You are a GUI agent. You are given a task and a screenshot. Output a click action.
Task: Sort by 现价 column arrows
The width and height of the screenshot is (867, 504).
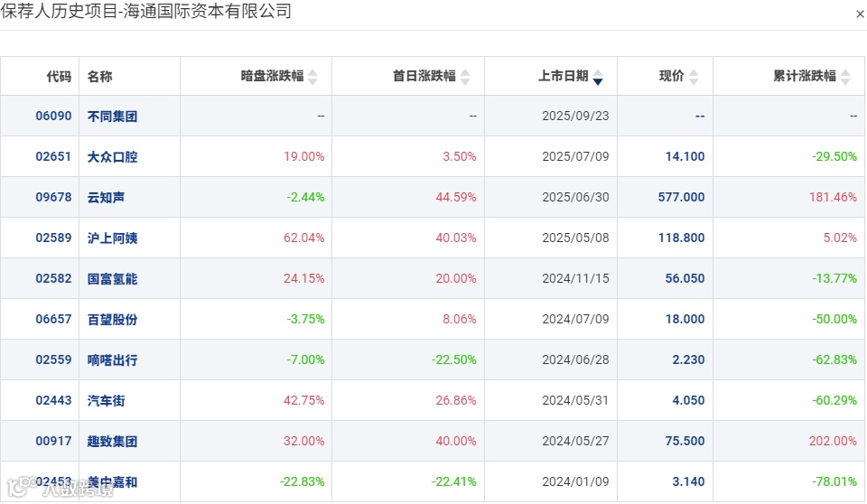(x=694, y=77)
